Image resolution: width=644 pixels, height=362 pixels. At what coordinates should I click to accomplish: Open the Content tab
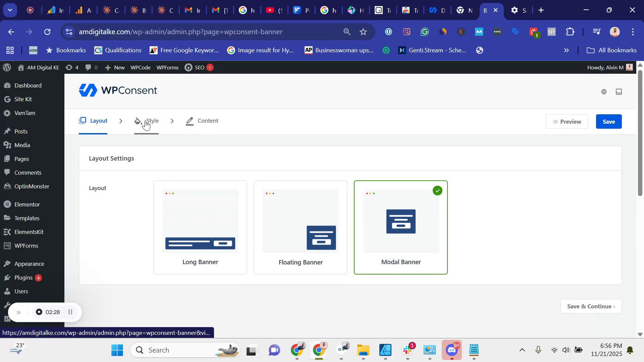tap(208, 121)
